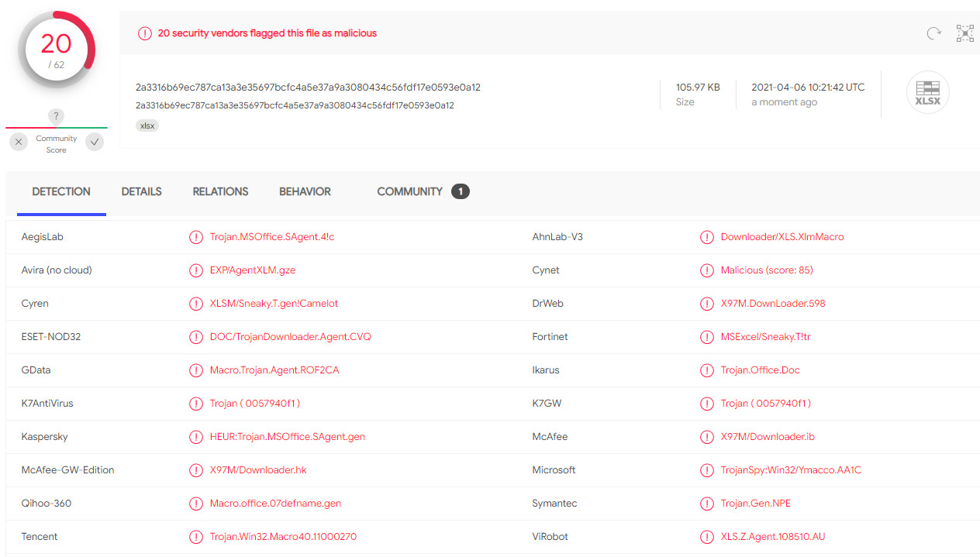Click the warning icon beside DOC/TrojanDownloader.Agent.CVQ
The image size is (980, 557).
click(195, 337)
